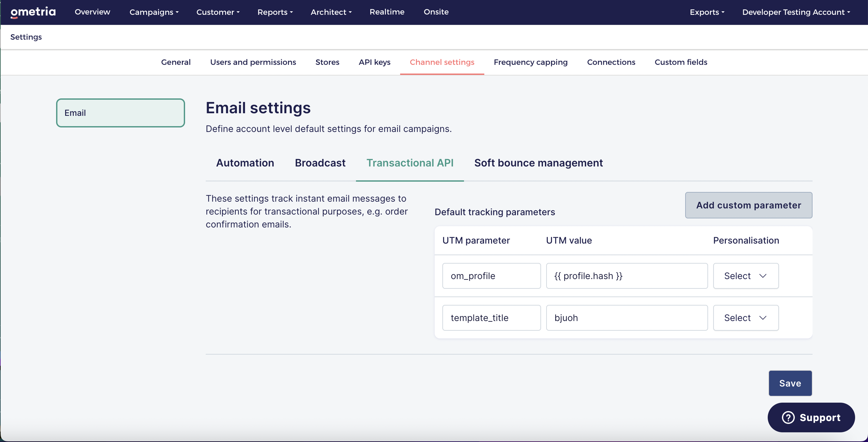Image resolution: width=868 pixels, height=442 pixels.
Task: Open the Onsite page
Action: [436, 12]
